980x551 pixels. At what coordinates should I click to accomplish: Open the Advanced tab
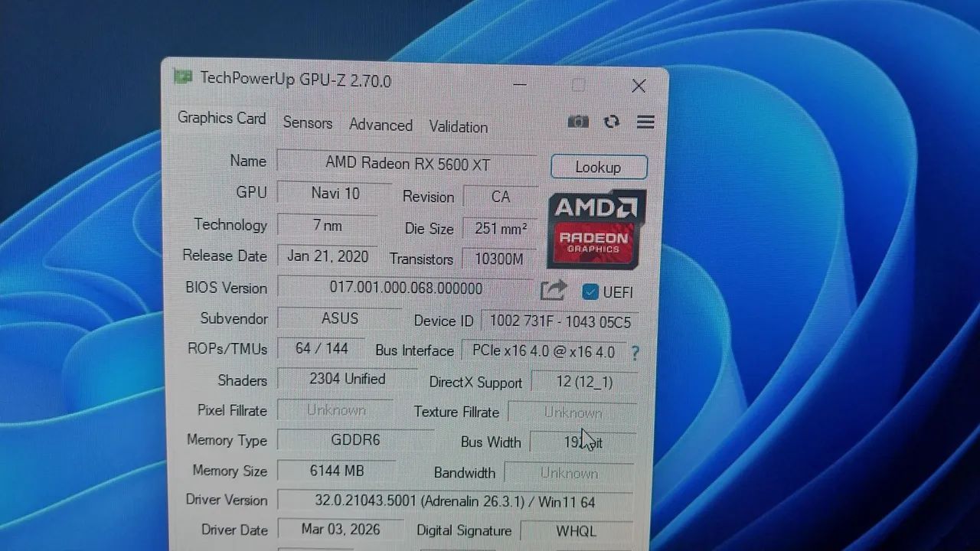[381, 125]
